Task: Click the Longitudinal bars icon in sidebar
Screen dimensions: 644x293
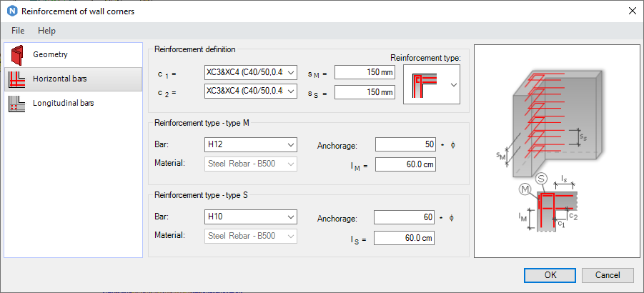Action: (x=16, y=103)
